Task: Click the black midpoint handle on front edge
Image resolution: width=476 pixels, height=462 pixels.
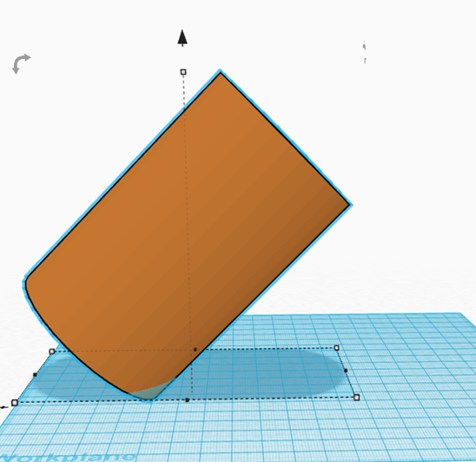Action: click(x=188, y=400)
